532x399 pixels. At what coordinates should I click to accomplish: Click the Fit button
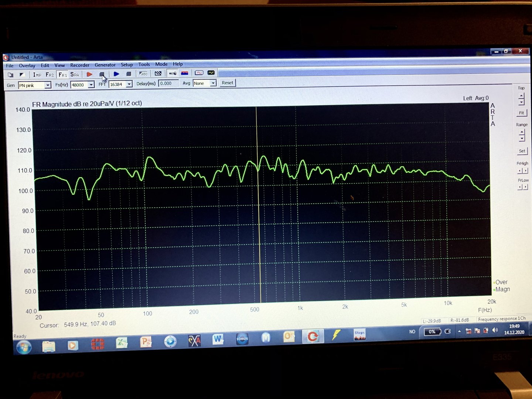coord(521,113)
